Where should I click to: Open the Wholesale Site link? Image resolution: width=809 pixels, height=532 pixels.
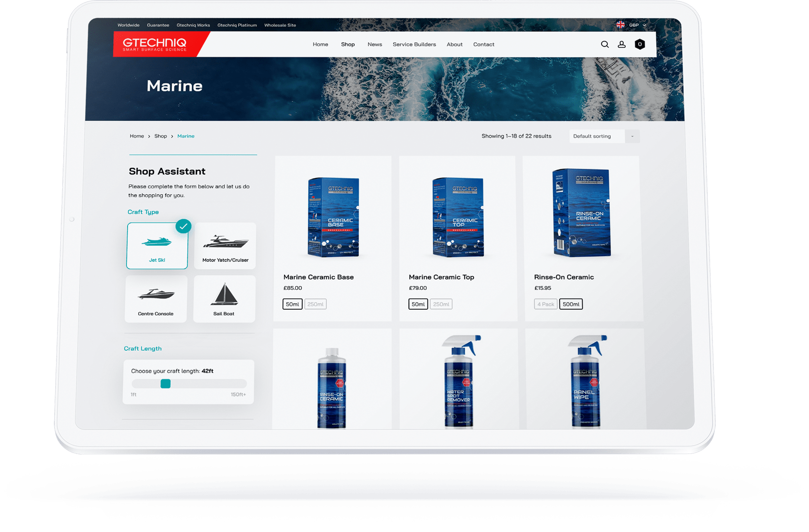point(280,25)
